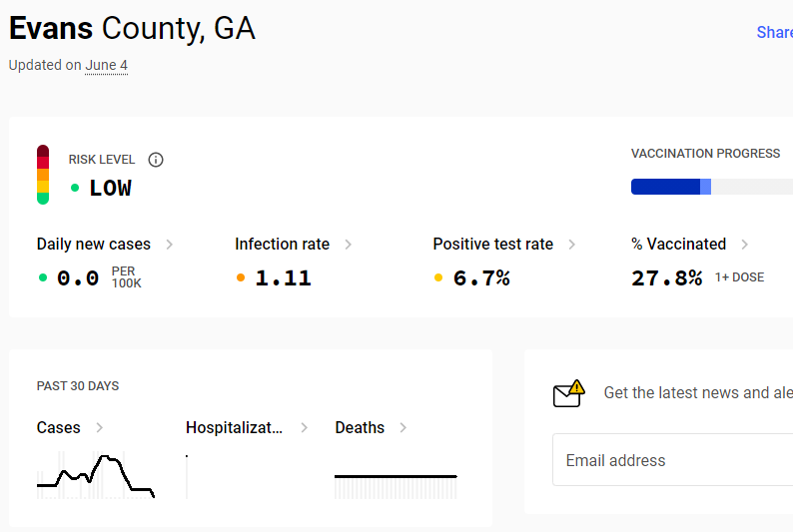Click the Email address input field

coord(672,460)
